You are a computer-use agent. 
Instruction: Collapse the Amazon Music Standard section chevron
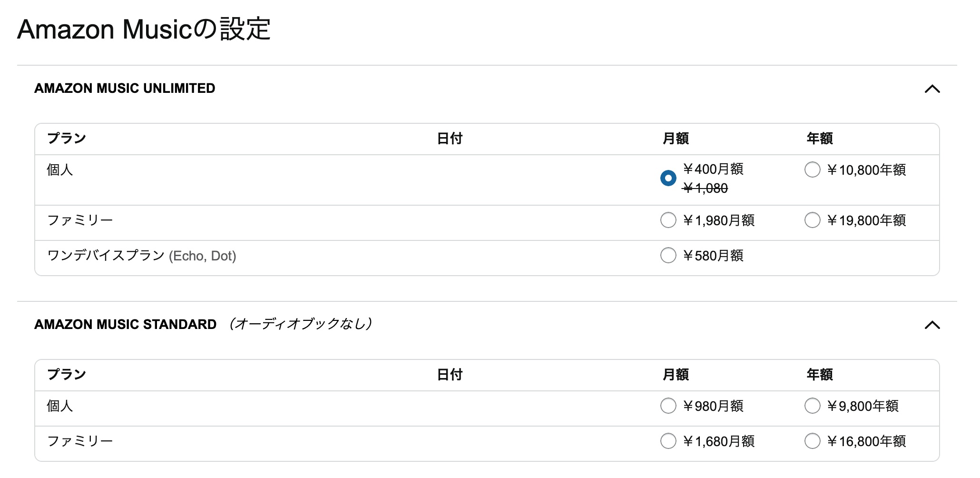932,325
